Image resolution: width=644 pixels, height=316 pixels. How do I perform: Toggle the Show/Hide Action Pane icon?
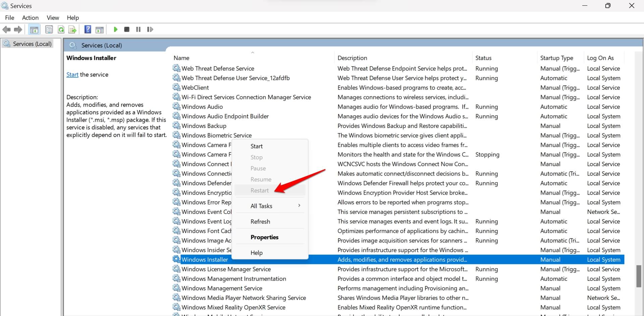click(x=100, y=29)
